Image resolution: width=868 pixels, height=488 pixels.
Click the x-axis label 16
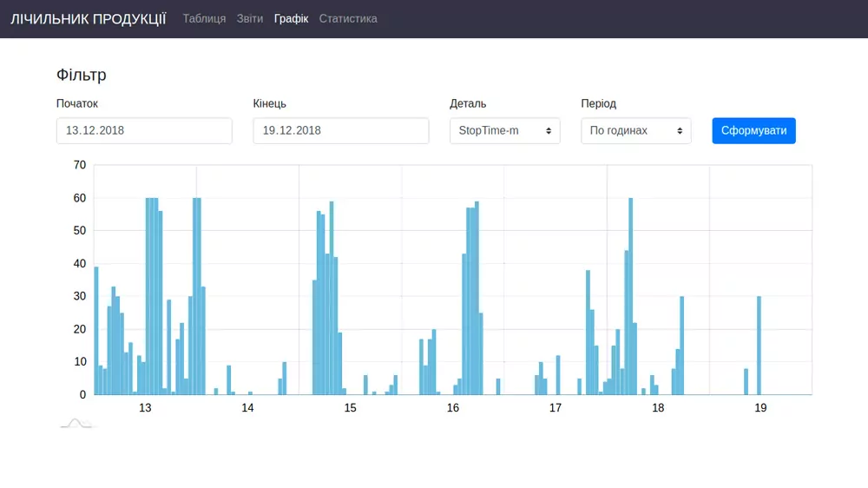(x=453, y=408)
